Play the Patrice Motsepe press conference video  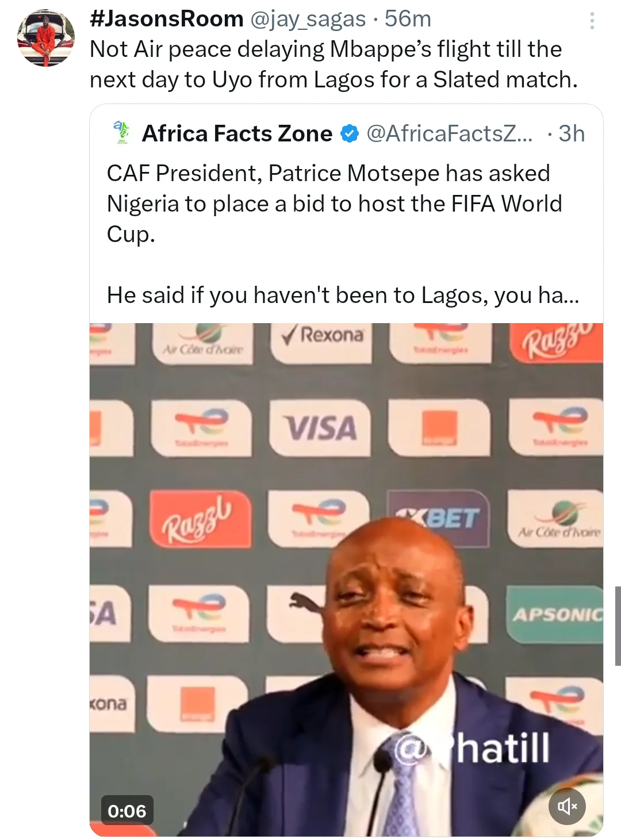(x=346, y=579)
